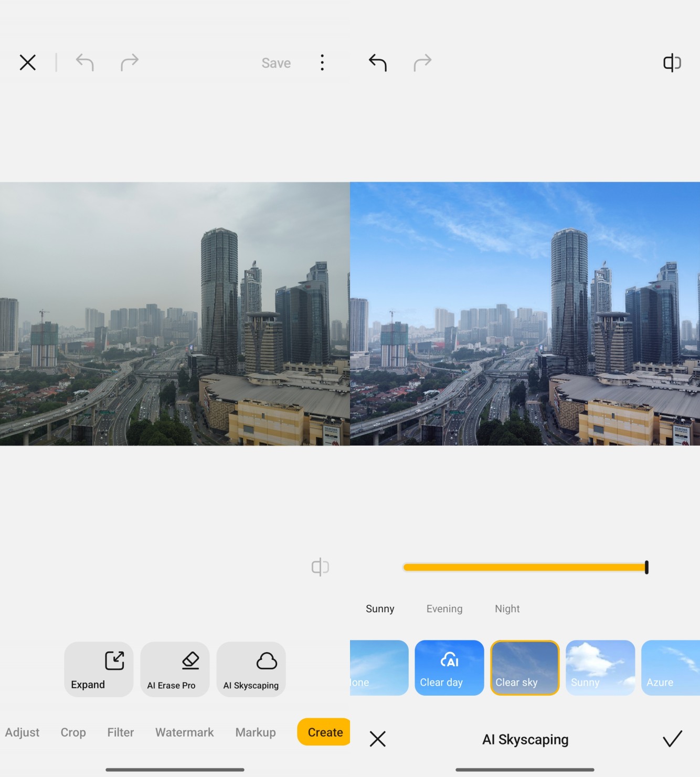Viewport: 700px width, 777px height.
Task: Select the Create tab
Action: [x=324, y=732]
